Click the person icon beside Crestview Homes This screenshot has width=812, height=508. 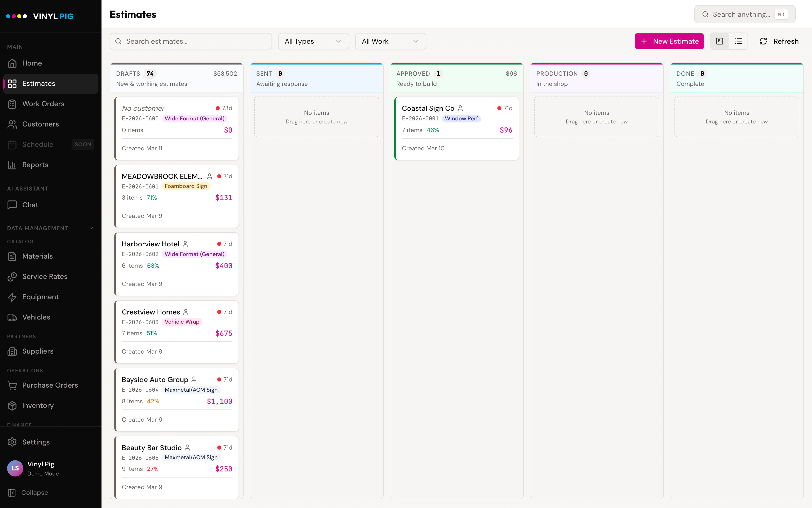tap(186, 312)
